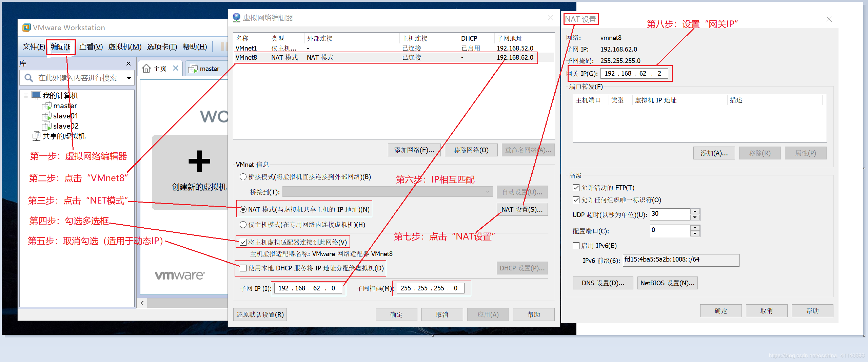Click the library search input box
This screenshot has height=362, width=868.
[77, 78]
